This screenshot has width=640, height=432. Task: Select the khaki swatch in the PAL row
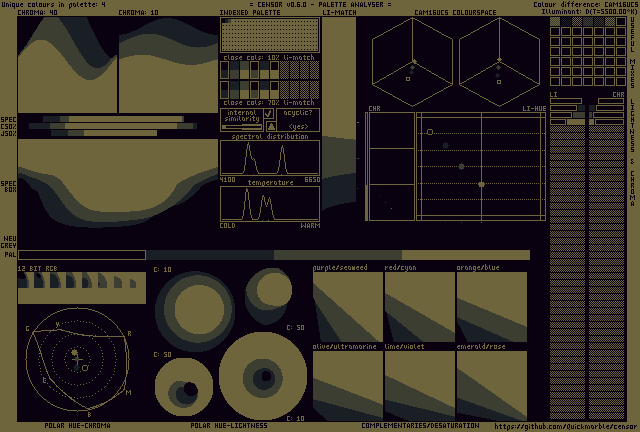click(466, 255)
